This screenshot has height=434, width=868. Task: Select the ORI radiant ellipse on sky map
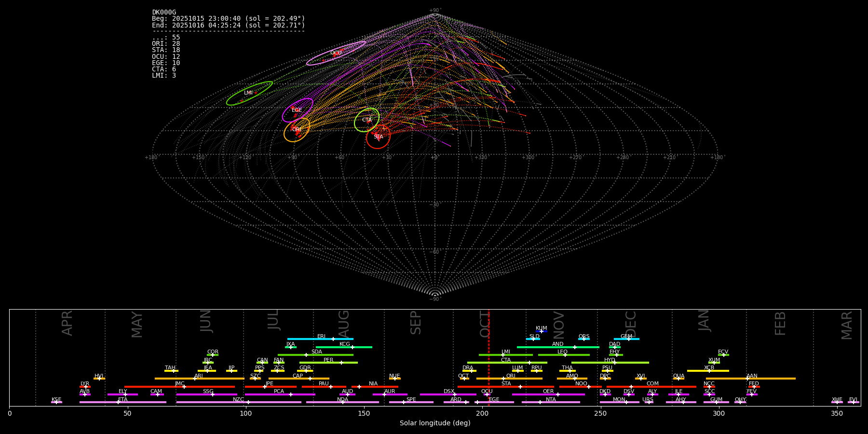tap(297, 130)
